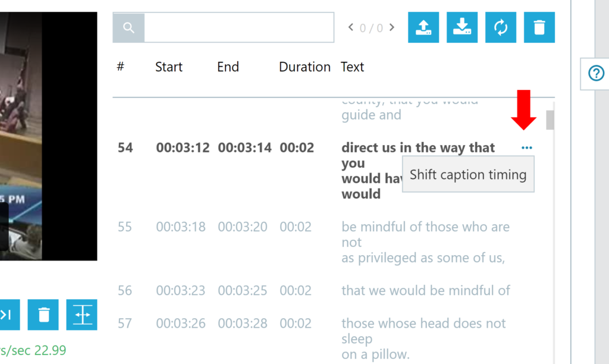
Task: Click the upload captions icon
Action: coord(423,27)
